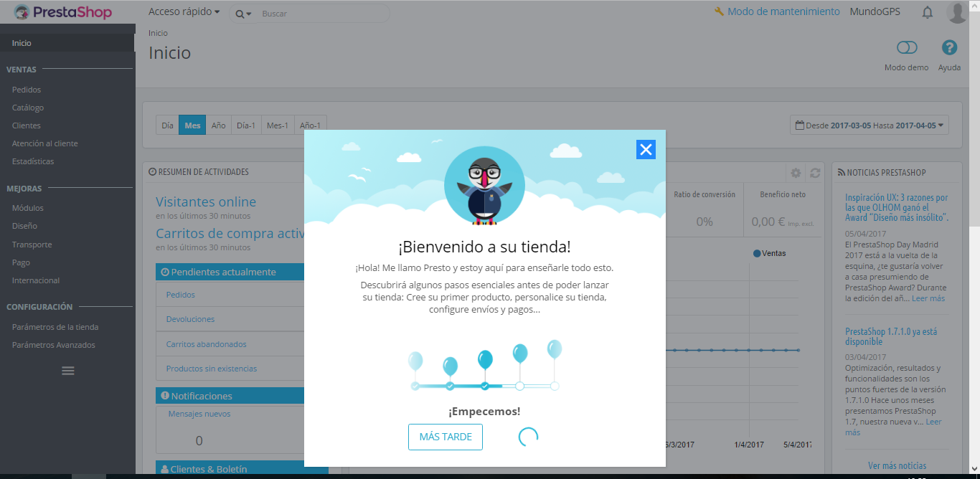Click the Ayuda help question-mark icon
The image size is (980, 479).
pos(949,47)
